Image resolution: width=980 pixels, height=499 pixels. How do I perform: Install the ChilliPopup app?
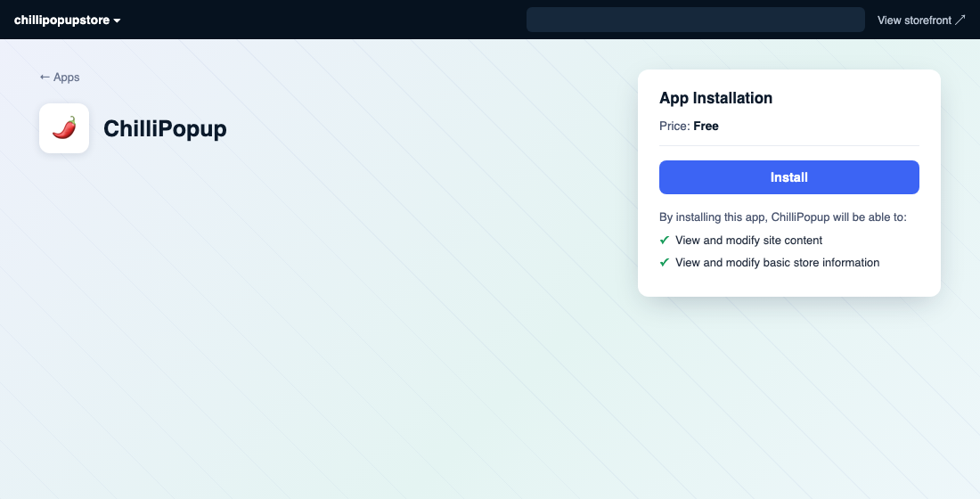point(788,177)
